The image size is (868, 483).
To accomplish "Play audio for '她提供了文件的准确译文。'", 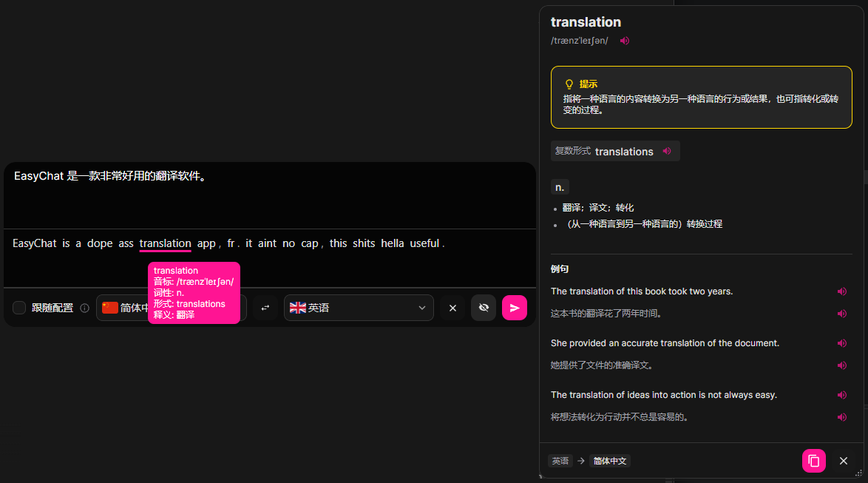I will point(842,365).
